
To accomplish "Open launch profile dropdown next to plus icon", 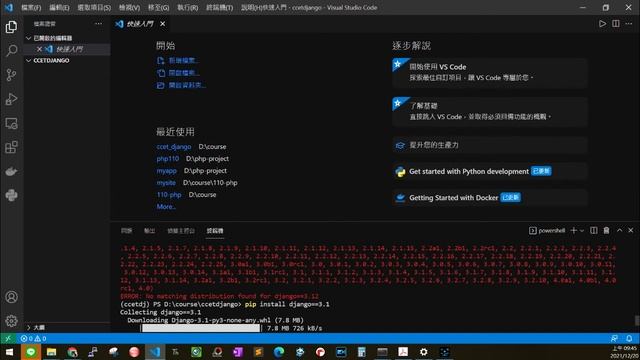I will [x=582, y=231].
